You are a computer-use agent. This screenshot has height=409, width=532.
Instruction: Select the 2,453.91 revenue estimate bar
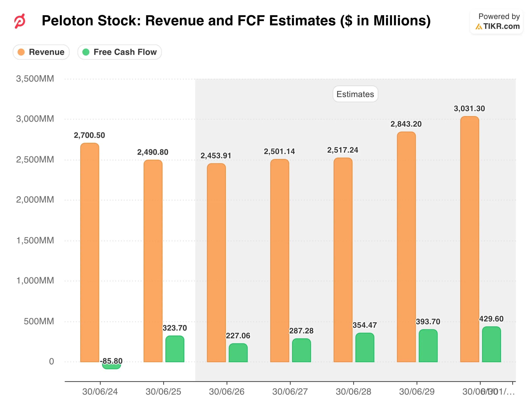[x=216, y=262]
